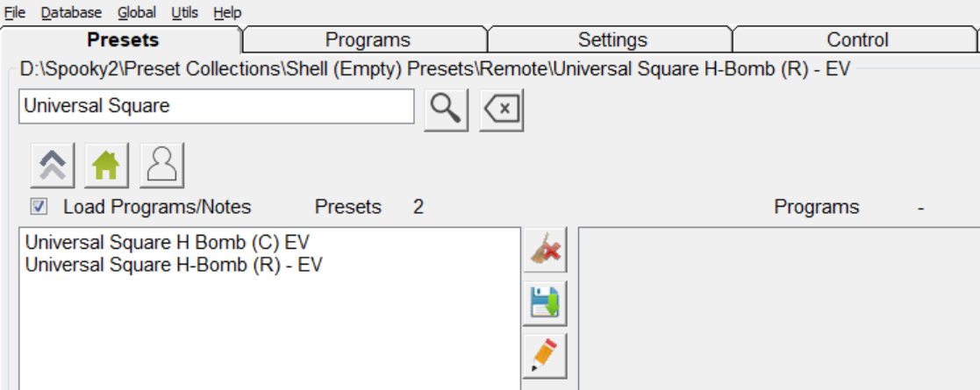
Task: Open the Database menu
Action: tap(71, 12)
